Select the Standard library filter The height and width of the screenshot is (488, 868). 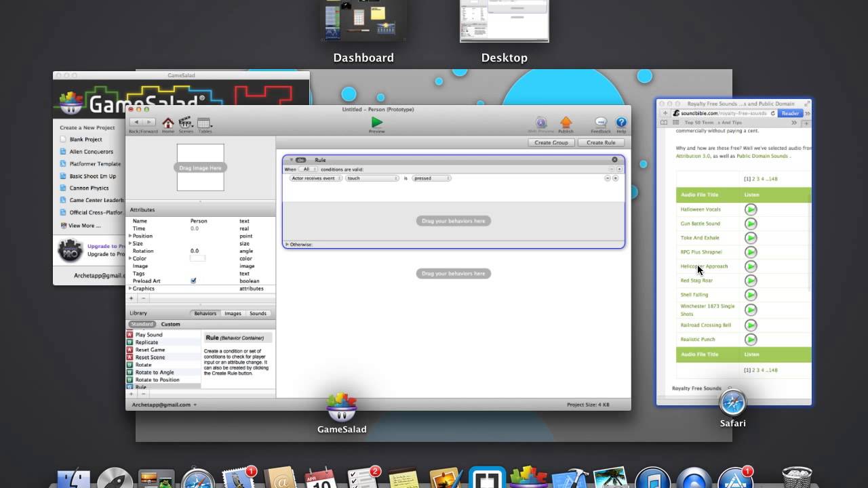[142, 324]
